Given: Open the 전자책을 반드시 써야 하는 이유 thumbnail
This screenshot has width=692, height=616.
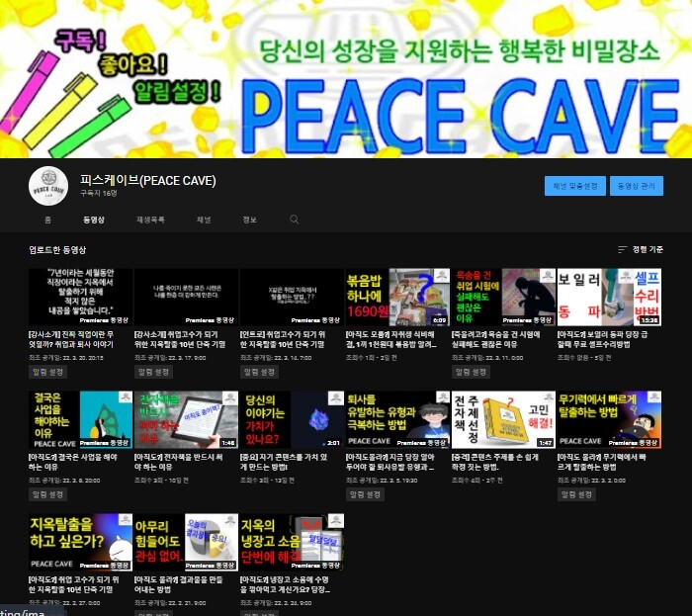Looking at the screenshot, I should click(186, 419).
